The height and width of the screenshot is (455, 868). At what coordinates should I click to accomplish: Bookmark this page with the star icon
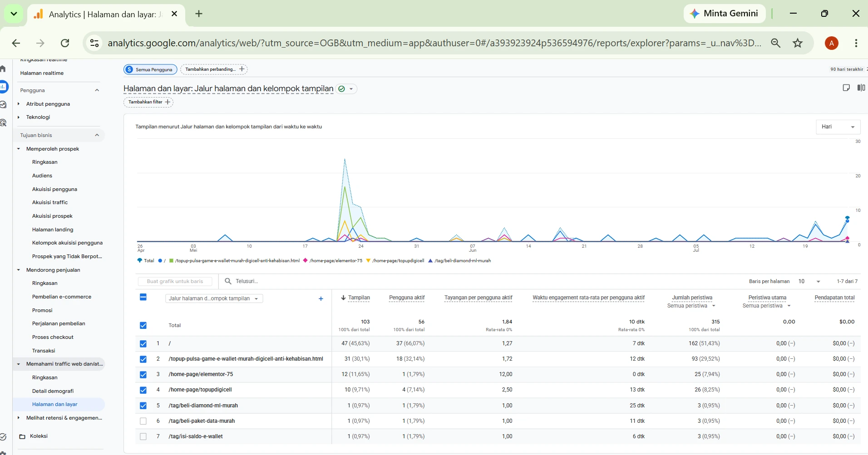798,43
